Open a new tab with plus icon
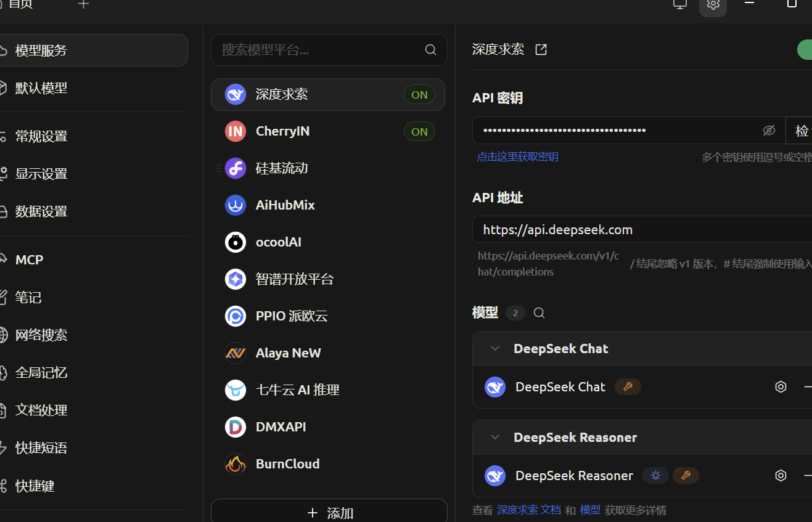 click(84, 4)
